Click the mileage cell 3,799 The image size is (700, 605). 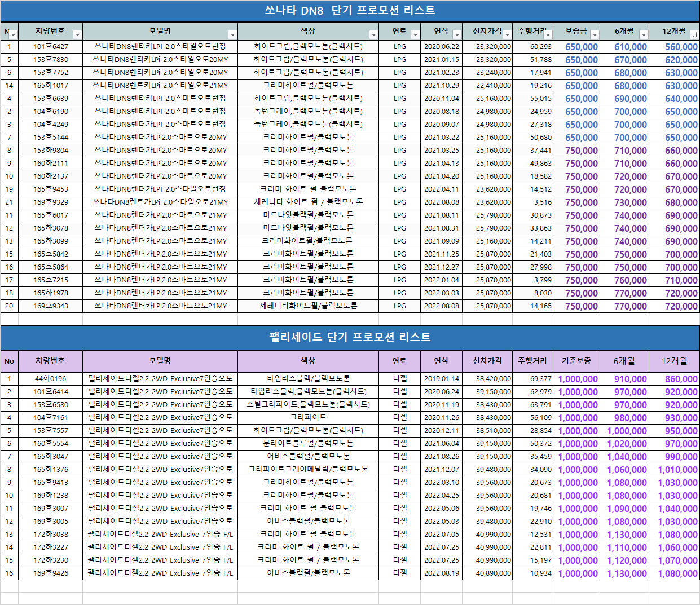click(x=532, y=280)
